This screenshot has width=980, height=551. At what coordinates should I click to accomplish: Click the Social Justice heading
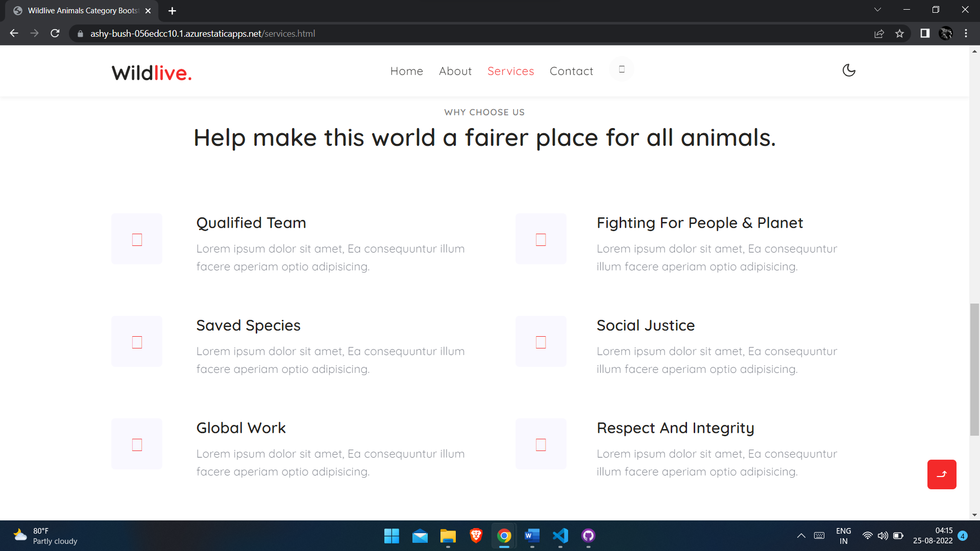pos(646,325)
